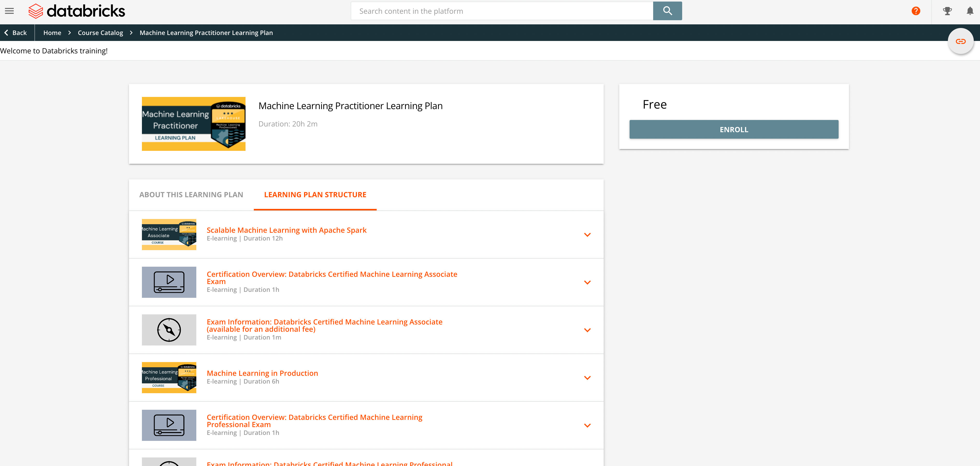
Task: Expand the Machine Learning in Production row
Action: (x=587, y=378)
